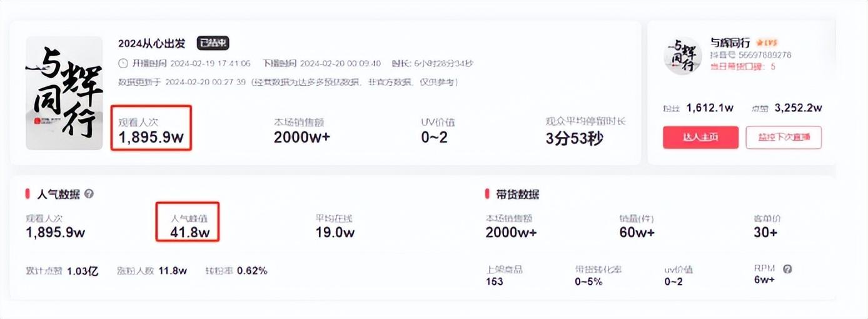The height and width of the screenshot is (319, 868).
Task: Click the 观众平均停留时长 3分53秒 stat
Action: coord(574,138)
